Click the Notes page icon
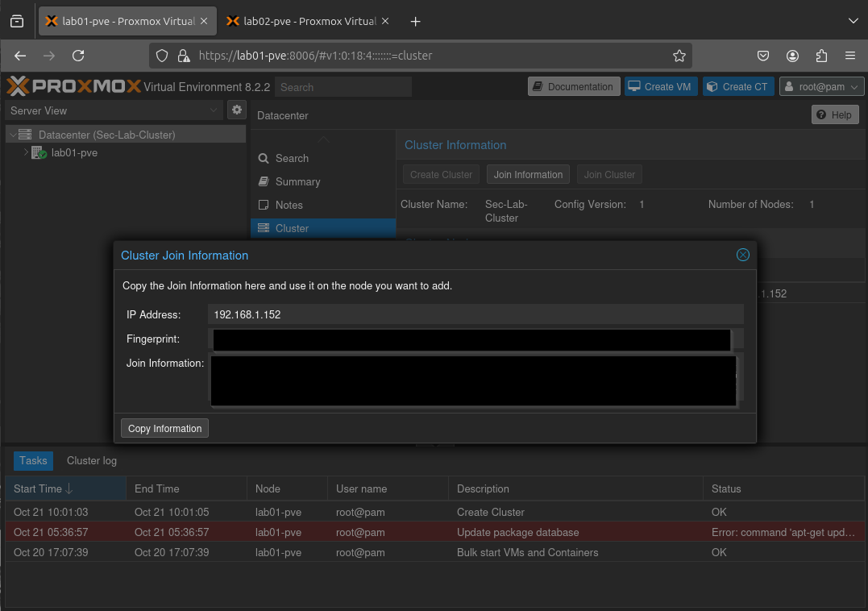Screen dimensions: 868x611 (264, 205)
